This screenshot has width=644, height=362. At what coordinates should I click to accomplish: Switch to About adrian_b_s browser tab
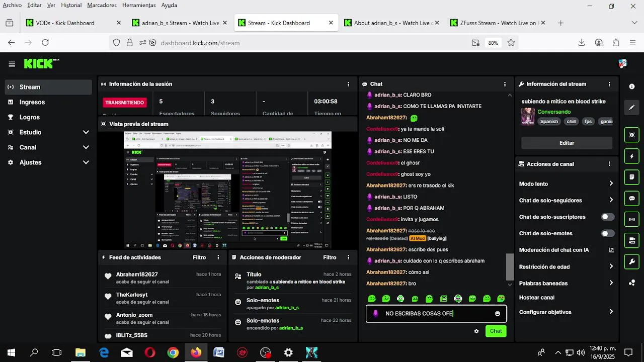[391, 23]
